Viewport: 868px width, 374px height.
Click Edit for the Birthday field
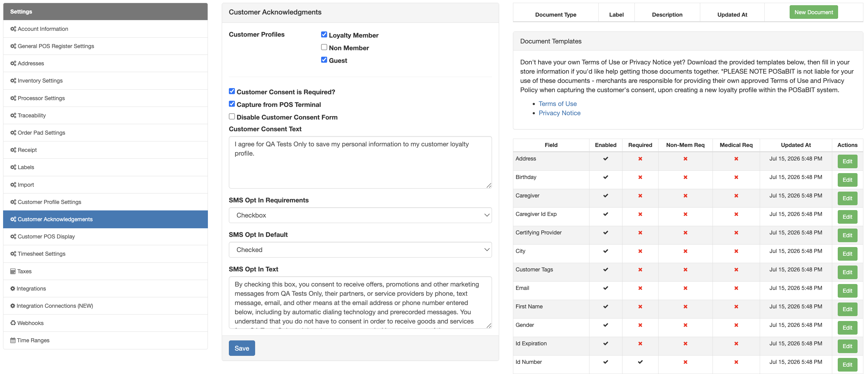pos(847,180)
